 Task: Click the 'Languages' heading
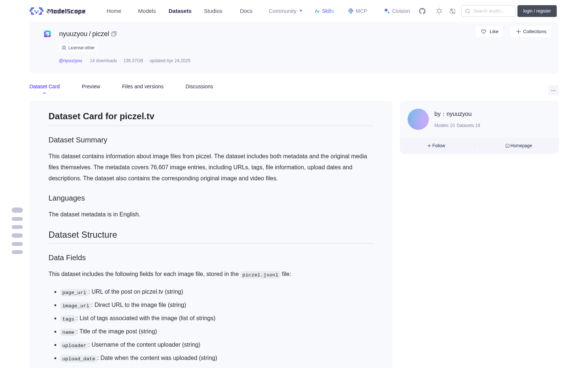click(x=67, y=198)
